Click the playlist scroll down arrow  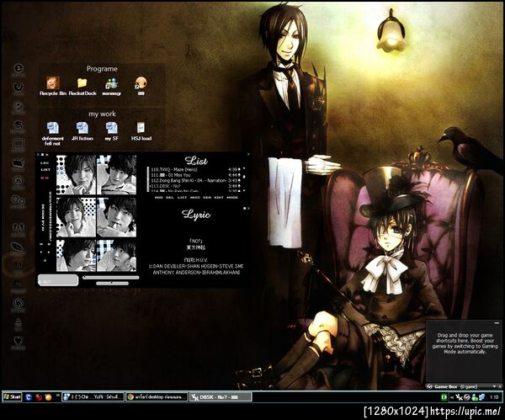pos(244,191)
